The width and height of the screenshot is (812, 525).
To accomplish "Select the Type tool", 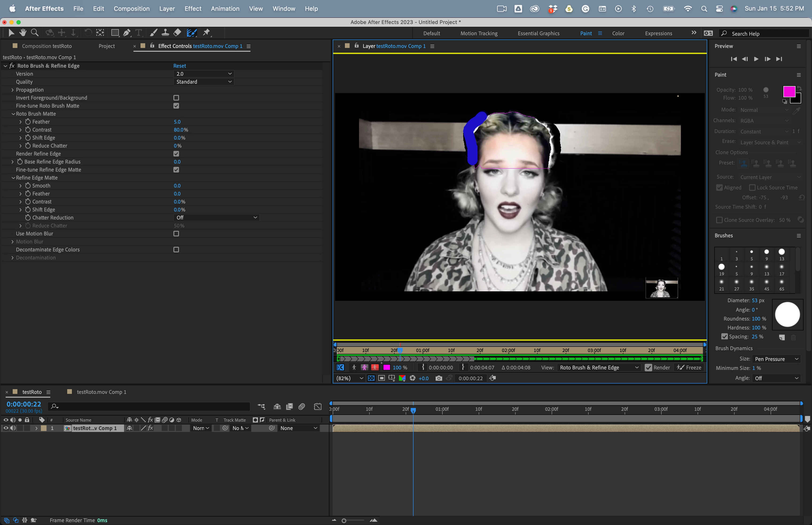I will pyautogui.click(x=139, y=33).
